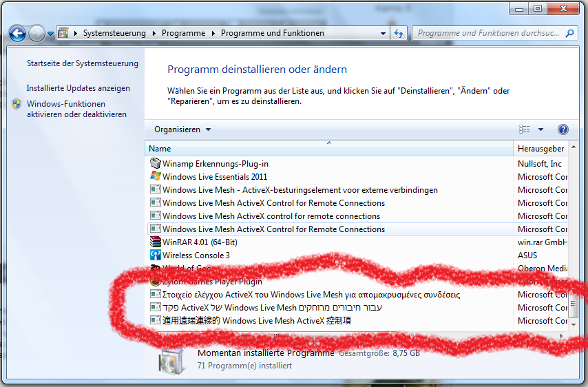Click the search magnifier icon
588x387 pixels.
click(569, 33)
